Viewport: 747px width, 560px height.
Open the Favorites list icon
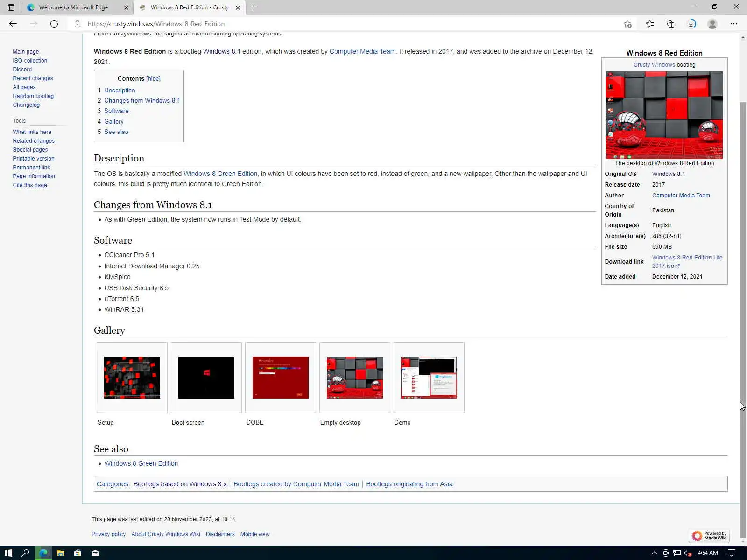click(649, 24)
